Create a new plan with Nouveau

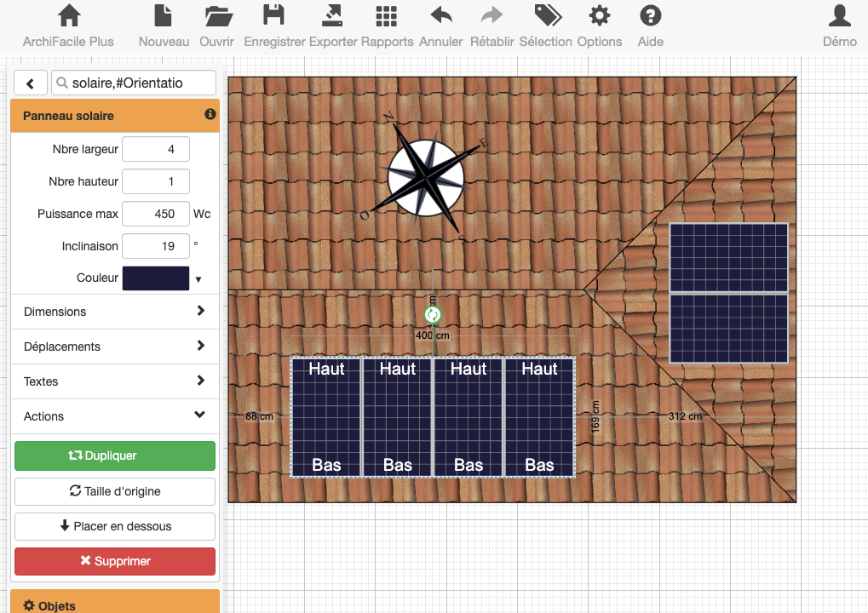164,16
